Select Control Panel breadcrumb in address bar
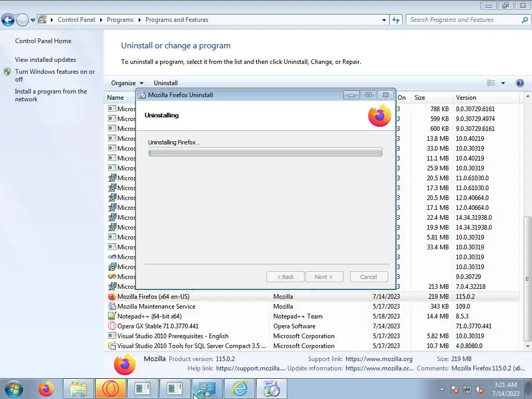This screenshot has width=532, height=399. [x=76, y=20]
